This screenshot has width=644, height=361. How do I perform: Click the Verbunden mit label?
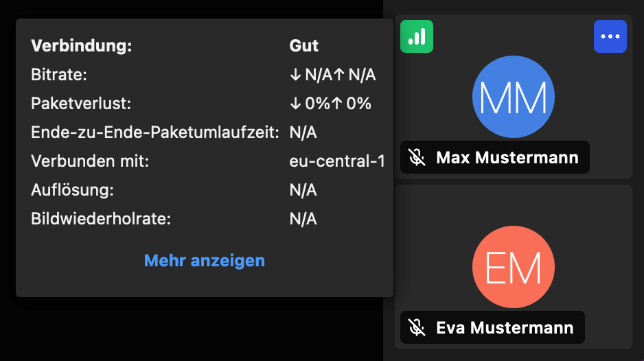tap(90, 161)
